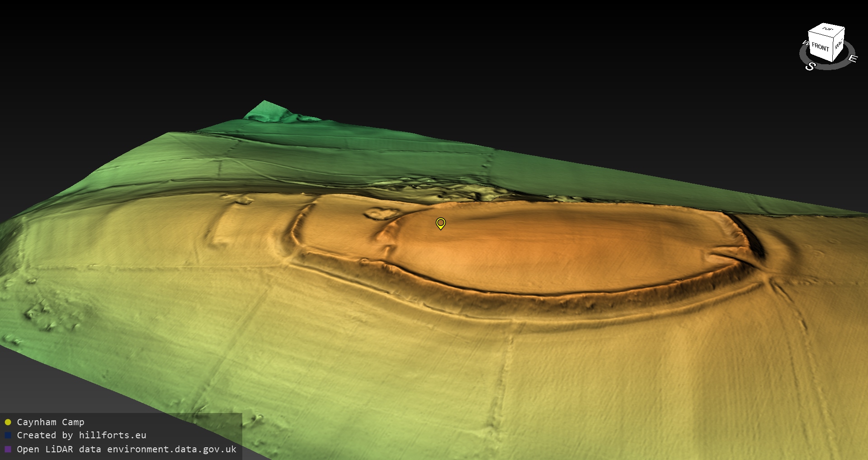Open the Created by hillforts.eu link

[81, 435]
